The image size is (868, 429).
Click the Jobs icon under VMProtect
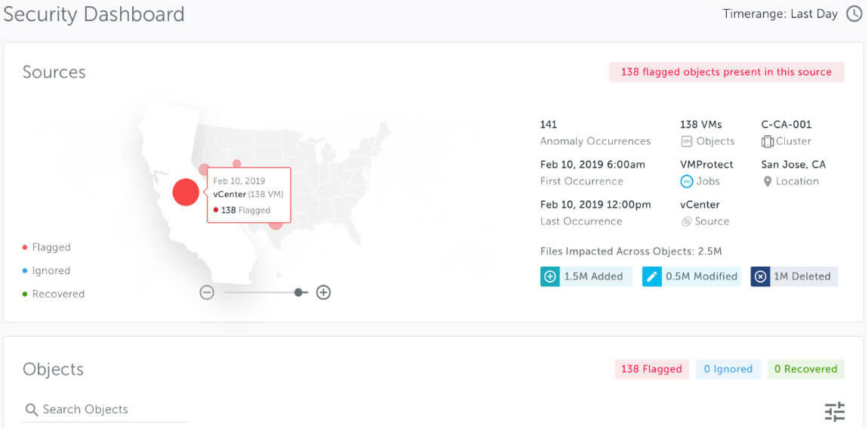coord(686,181)
